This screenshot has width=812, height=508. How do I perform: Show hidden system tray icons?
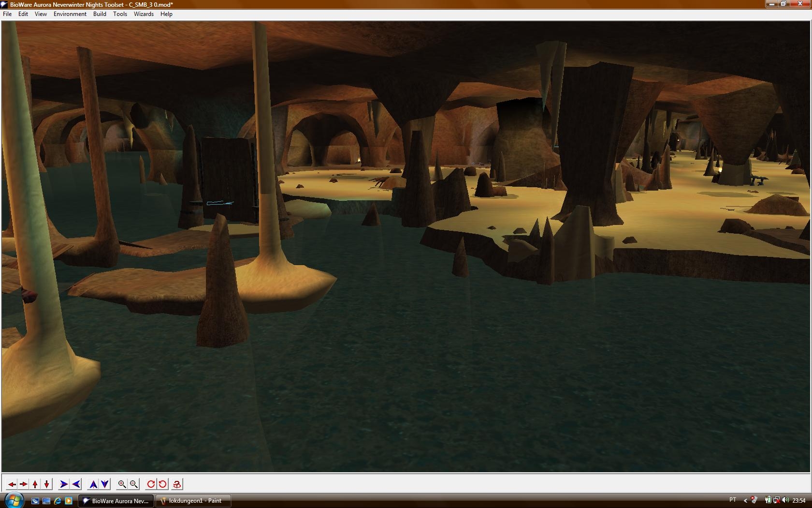745,500
